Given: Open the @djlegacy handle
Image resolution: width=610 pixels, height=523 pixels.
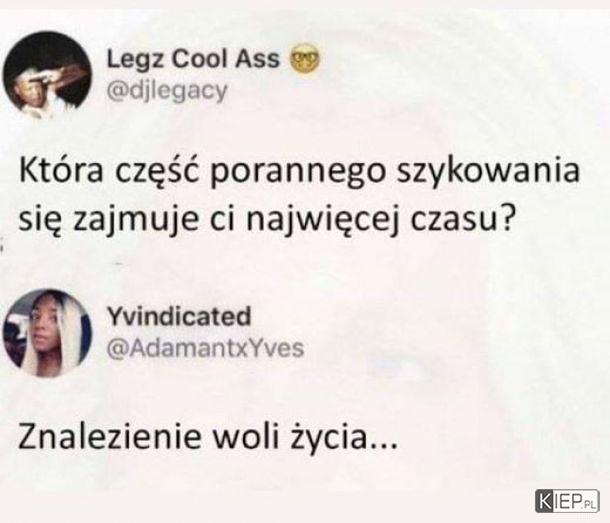Looking at the screenshot, I should click(167, 91).
